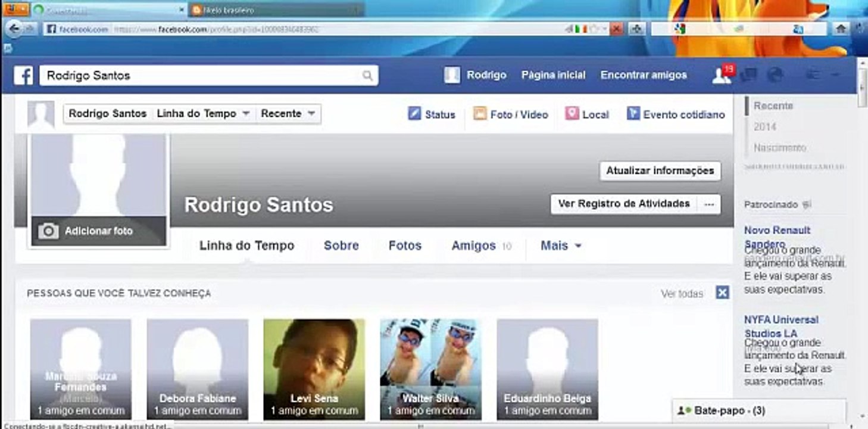Open the three-dots options next to Ver Registro

tap(708, 204)
